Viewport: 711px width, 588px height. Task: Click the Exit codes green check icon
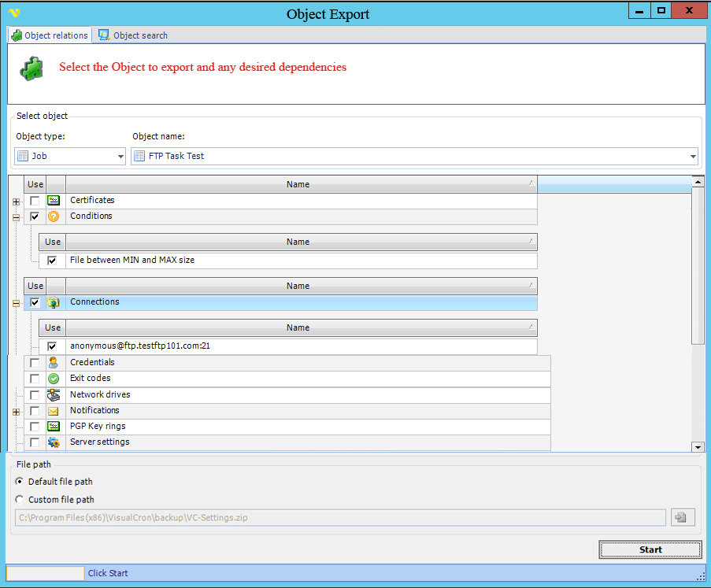pyautogui.click(x=54, y=379)
